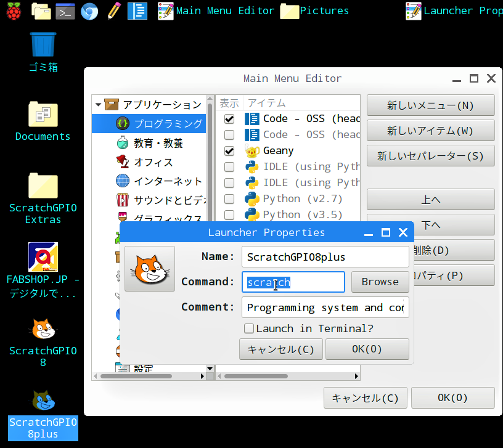503x448 pixels.
Task: Open the Raspberry Pi main menu
Action: 13,10
